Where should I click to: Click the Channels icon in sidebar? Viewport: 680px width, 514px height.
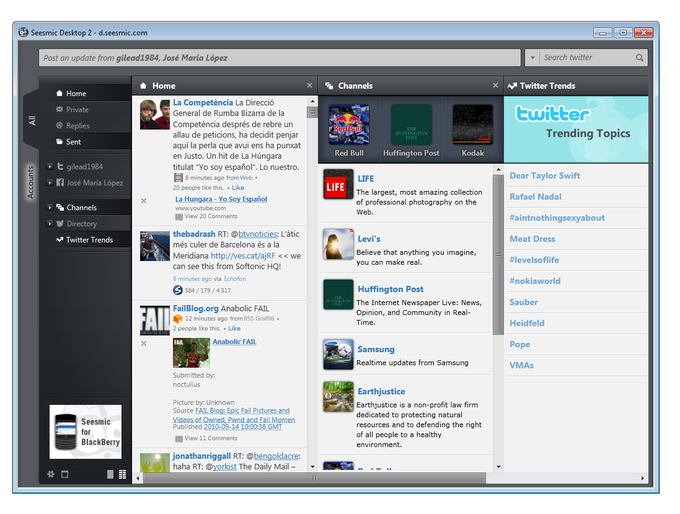(60, 207)
